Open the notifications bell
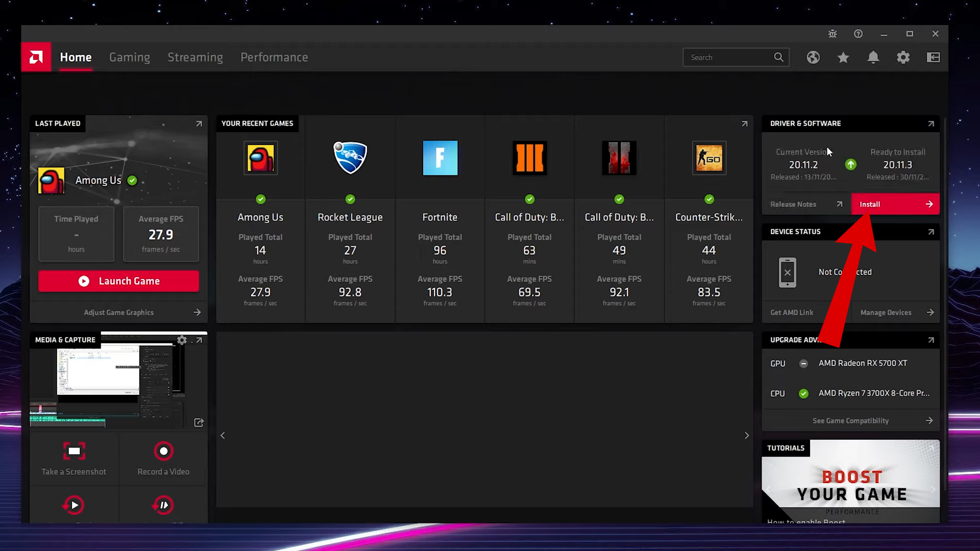This screenshot has width=980, height=551. click(x=873, y=57)
